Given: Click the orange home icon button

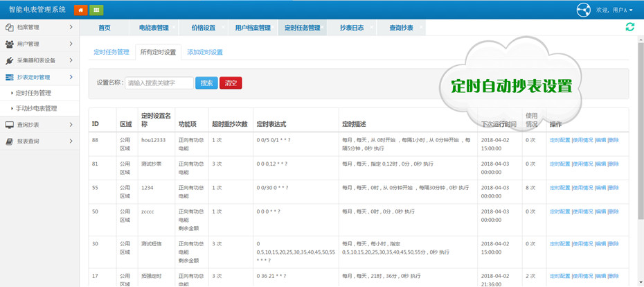Looking at the screenshot, I should [80, 10].
